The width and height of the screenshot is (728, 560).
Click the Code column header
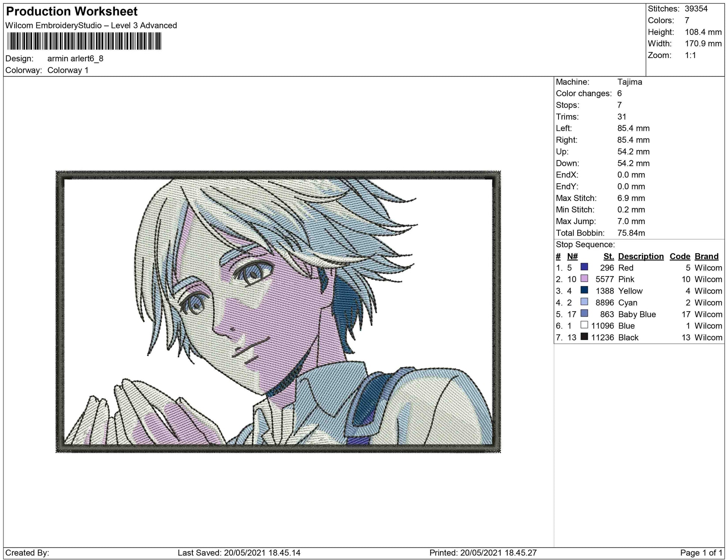tap(679, 256)
